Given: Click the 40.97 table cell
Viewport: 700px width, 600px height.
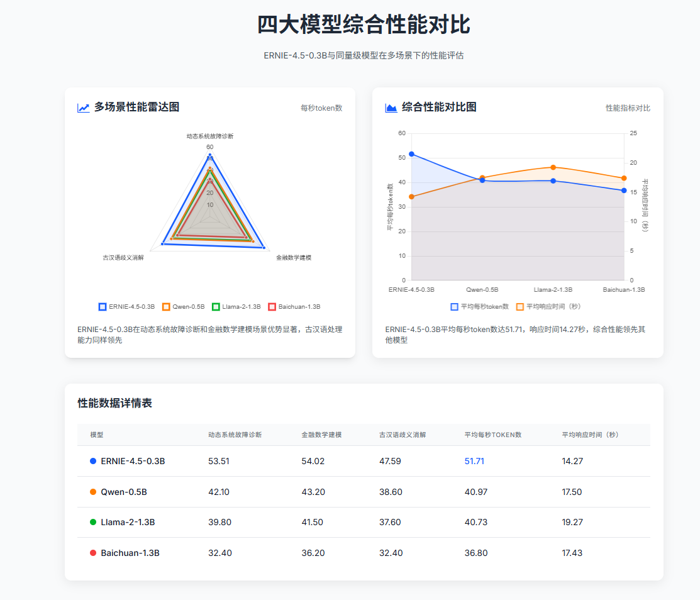Looking at the screenshot, I should coord(476,492).
